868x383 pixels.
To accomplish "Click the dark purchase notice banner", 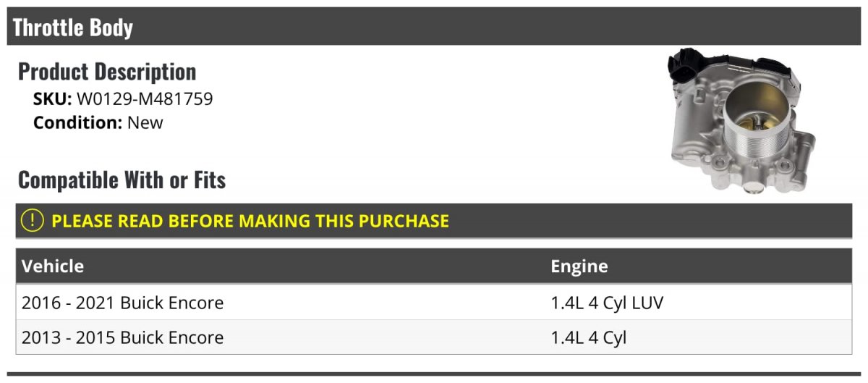I will (x=434, y=221).
